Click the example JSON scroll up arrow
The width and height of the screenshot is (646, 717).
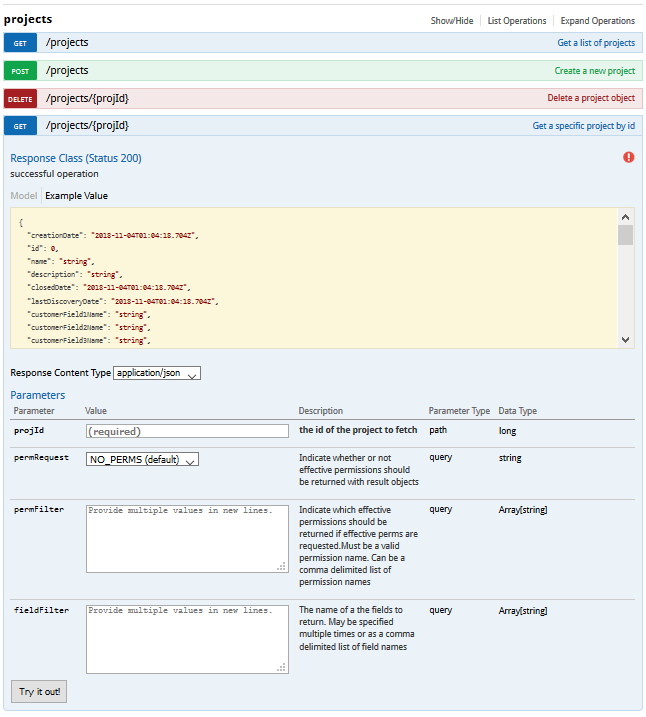(x=625, y=217)
